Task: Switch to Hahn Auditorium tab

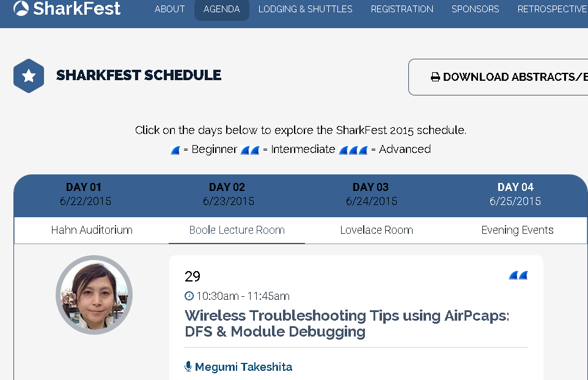Action: pyautogui.click(x=92, y=230)
